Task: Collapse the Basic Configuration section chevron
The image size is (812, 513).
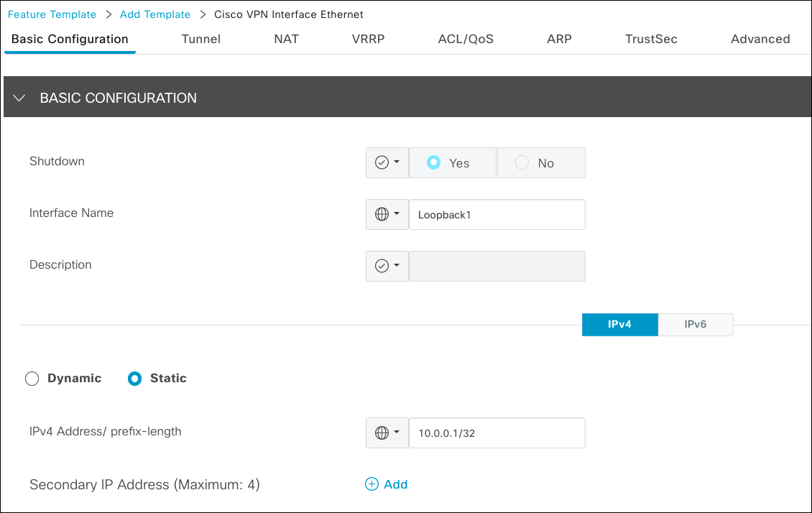Action: click(19, 98)
